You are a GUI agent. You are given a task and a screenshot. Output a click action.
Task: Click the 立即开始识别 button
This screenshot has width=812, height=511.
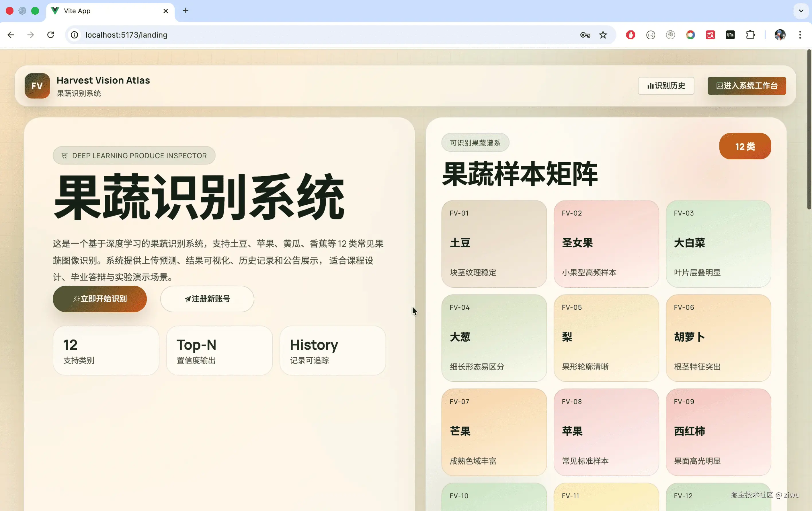click(x=99, y=299)
